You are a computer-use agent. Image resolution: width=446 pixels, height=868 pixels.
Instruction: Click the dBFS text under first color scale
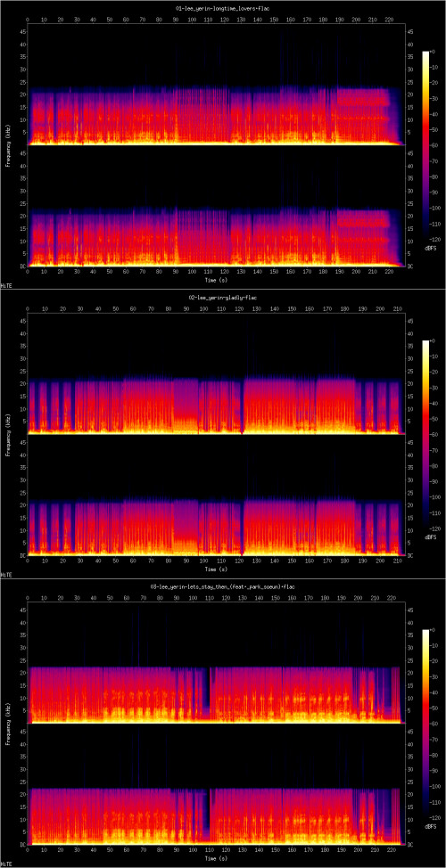coord(428,248)
